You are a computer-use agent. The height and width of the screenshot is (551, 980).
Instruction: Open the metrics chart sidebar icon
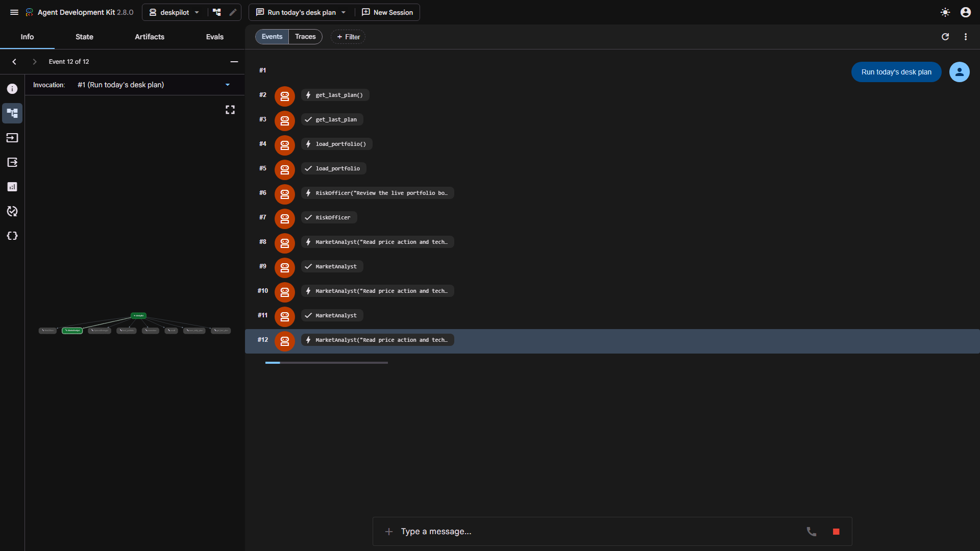(12, 187)
